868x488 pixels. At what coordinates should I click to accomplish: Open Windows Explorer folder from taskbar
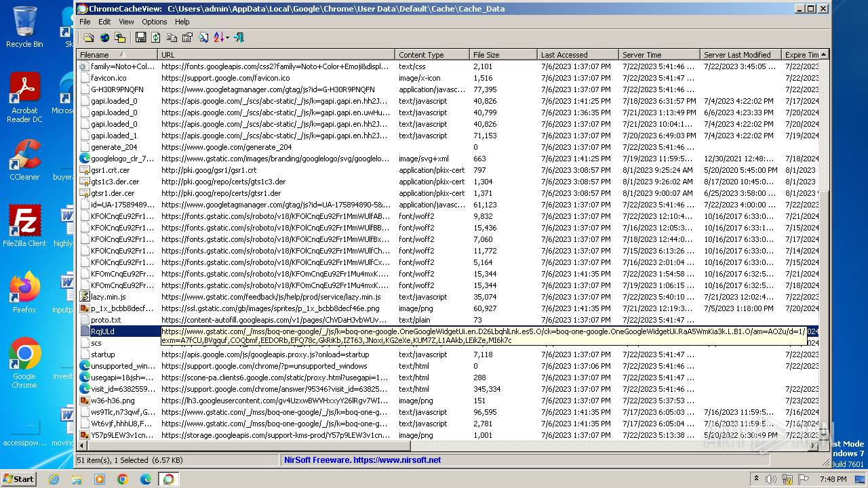click(x=77, y=479)
